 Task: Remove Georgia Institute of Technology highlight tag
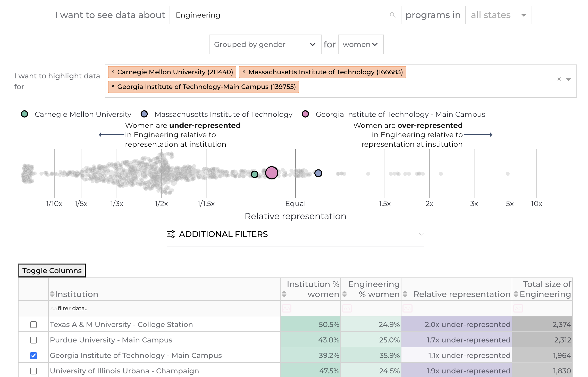pyautogui.click(x=113, y=87)
